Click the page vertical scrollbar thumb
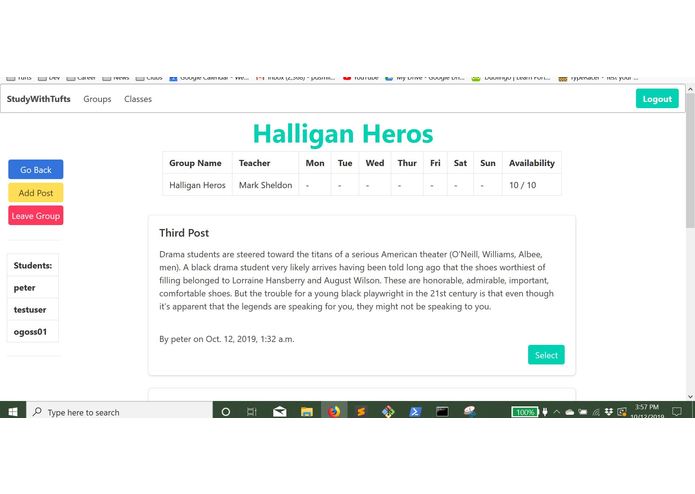This screenshot has width=695, height=494. click(690, 162)
